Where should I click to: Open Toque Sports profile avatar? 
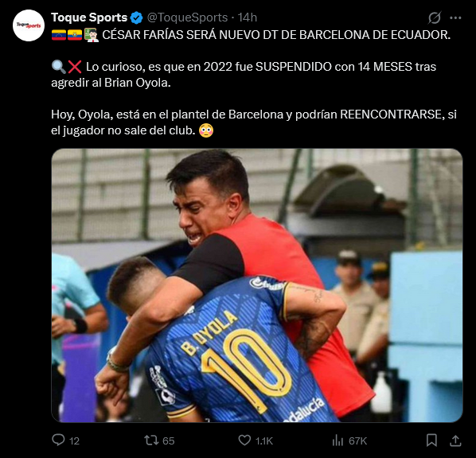pos(29,25)
